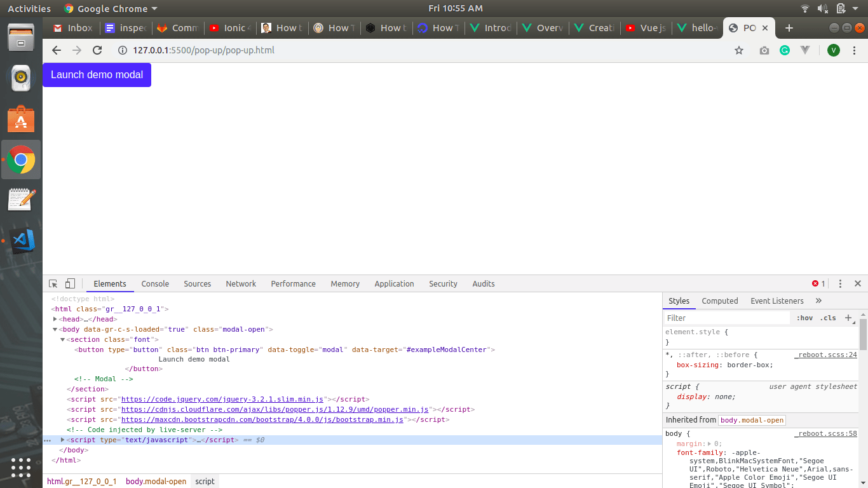This screenshot has width=868, height=488.
Task: Click the Filter styles input field
Action: click(726, 318)
